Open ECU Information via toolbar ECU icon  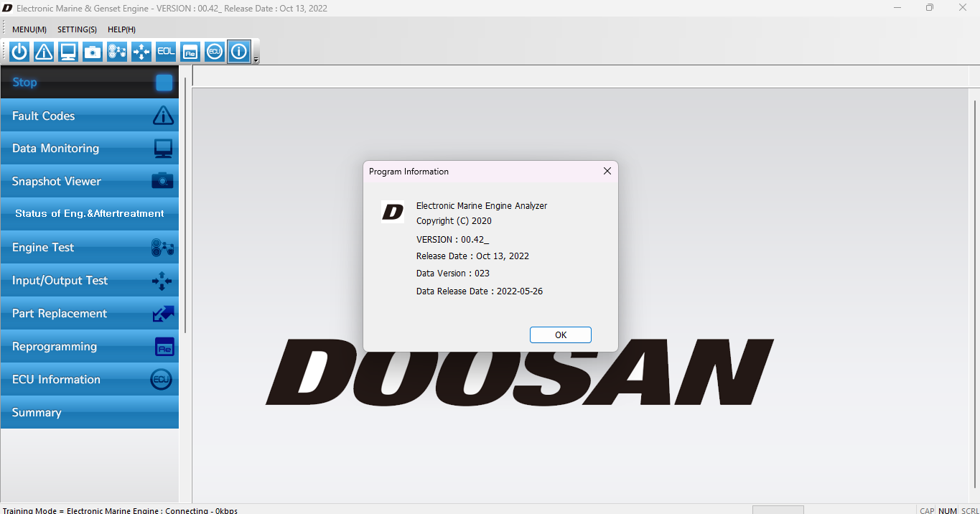215,52
